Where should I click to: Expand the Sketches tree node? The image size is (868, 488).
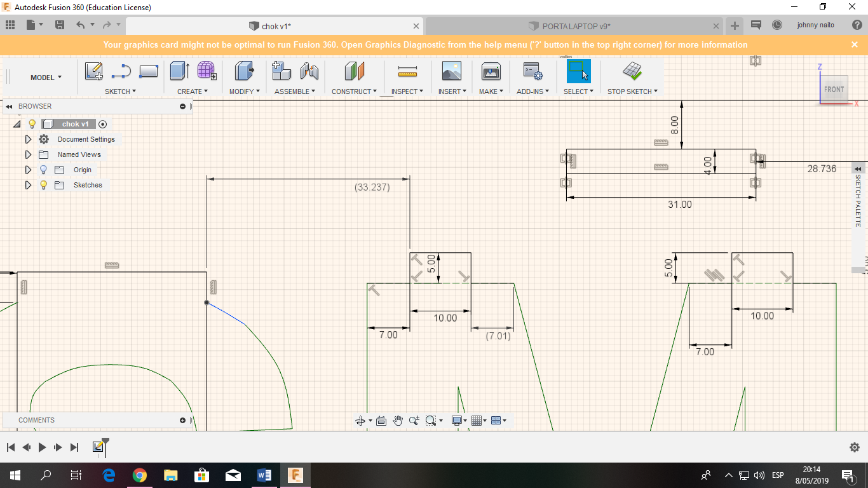[28, 185]
